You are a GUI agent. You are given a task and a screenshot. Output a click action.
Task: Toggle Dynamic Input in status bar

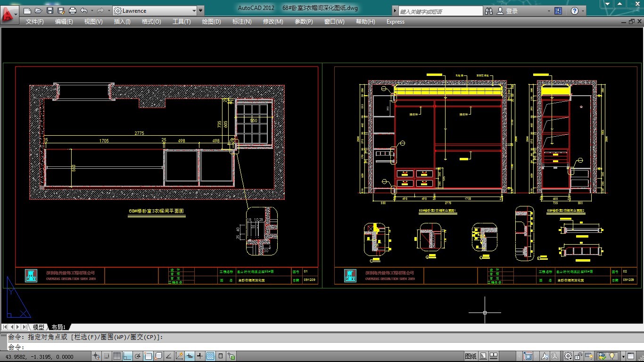[x=190, y=356]
